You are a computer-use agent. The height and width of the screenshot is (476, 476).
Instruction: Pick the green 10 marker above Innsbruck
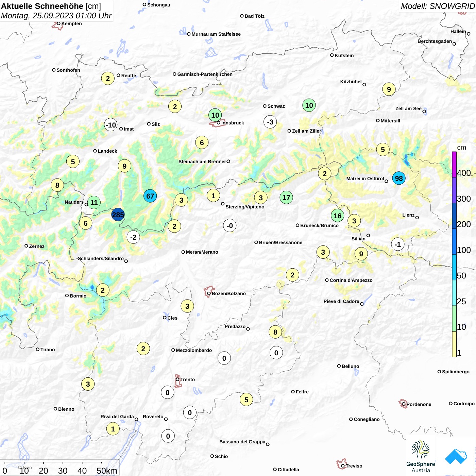pyautogui.click(x=215, y=115)
